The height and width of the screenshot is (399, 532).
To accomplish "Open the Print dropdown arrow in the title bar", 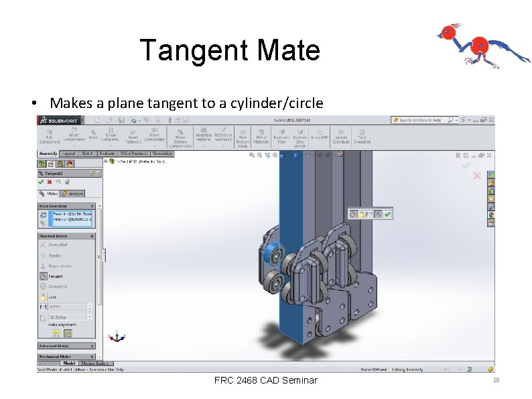I will (139, 121).
